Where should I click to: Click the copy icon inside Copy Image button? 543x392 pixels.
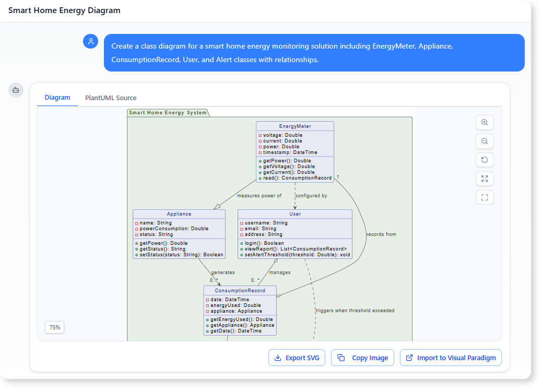[343, 358]
